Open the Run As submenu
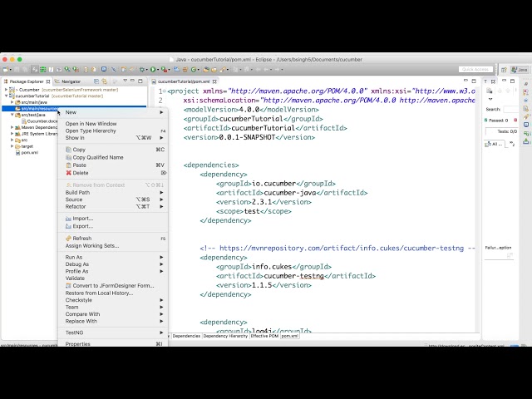Image resolution: width=532 pixels, height=399 pixels. [x=113, y=257]
